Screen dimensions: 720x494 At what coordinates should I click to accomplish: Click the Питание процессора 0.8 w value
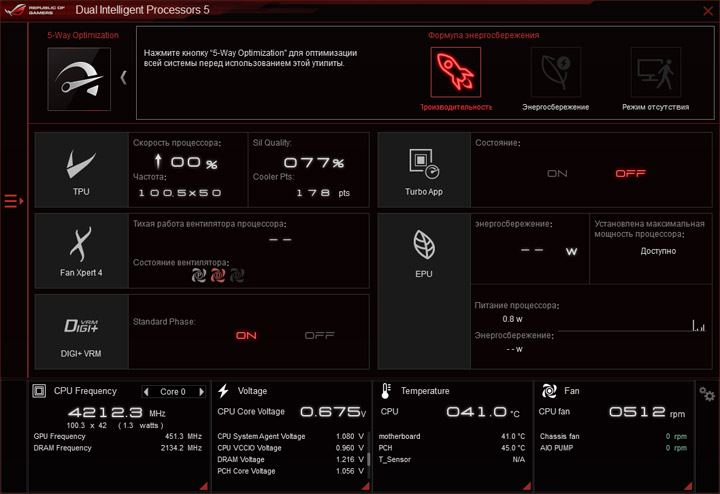coord(512,319)
